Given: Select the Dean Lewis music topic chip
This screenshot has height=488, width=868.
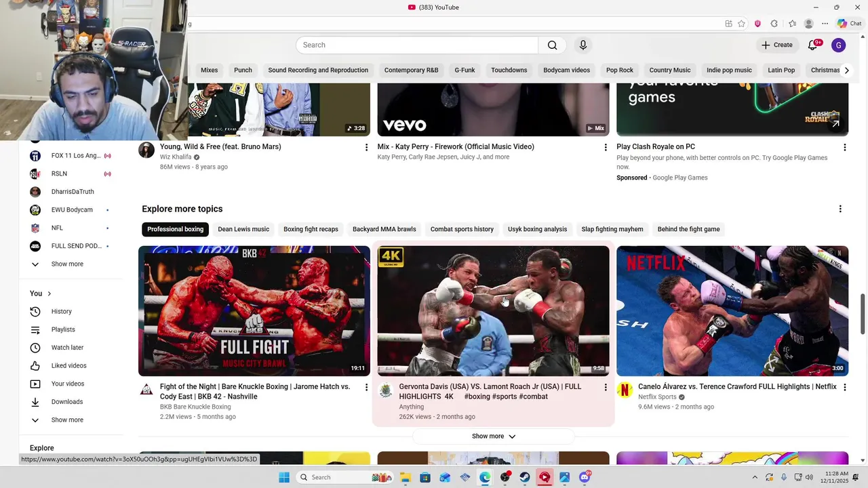Looking at the screenshot, I should [x=243, y=229].
